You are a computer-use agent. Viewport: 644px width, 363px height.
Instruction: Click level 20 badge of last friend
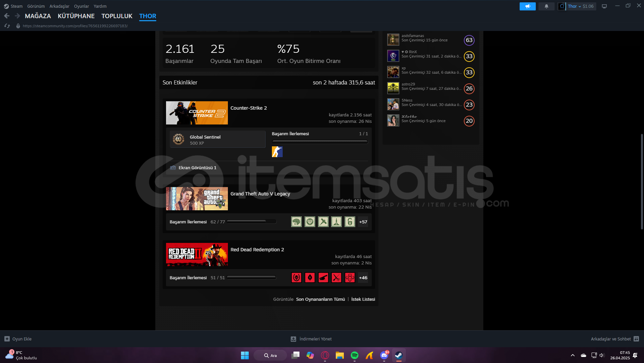469,121
